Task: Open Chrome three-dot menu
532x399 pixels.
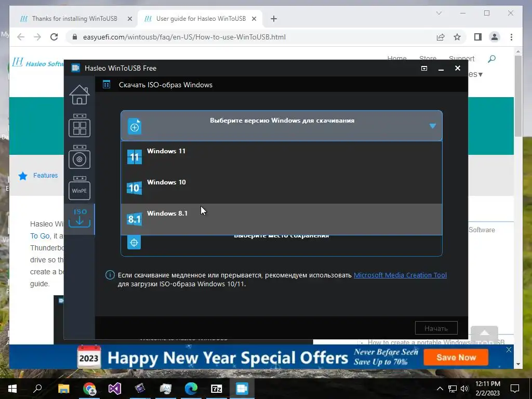Action: click(x=511, y=37)
